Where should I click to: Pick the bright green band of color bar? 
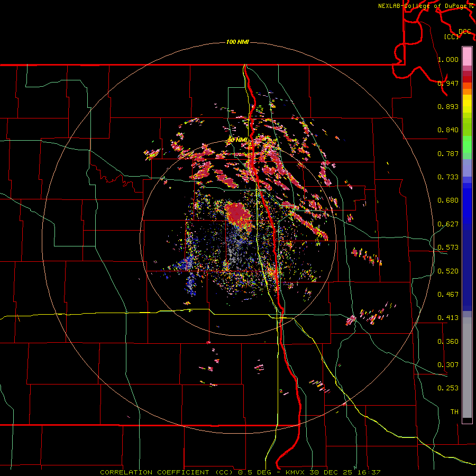[x=467, y=145]
